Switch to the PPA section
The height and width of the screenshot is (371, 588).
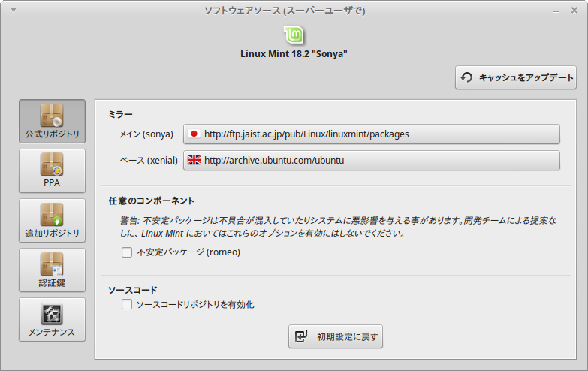pyautogui.click(x=52, y=170)
